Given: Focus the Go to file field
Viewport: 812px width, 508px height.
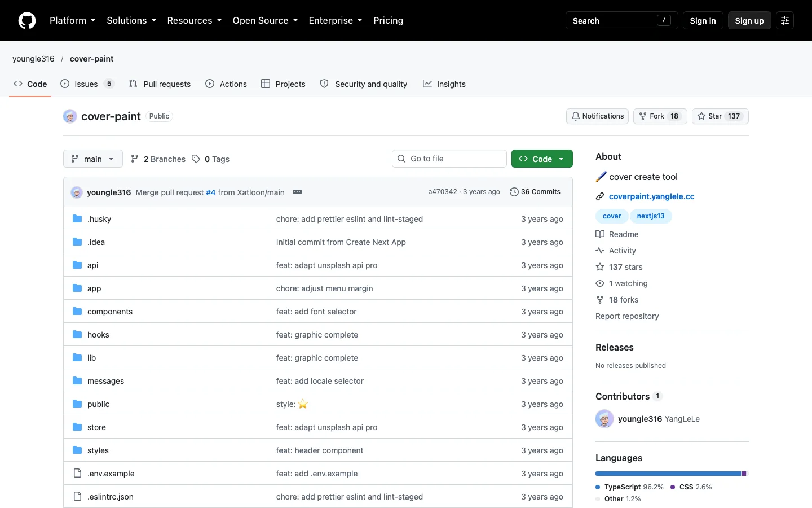Looking at the screenshot, I should pyautogui.click(x=449, y=159).
